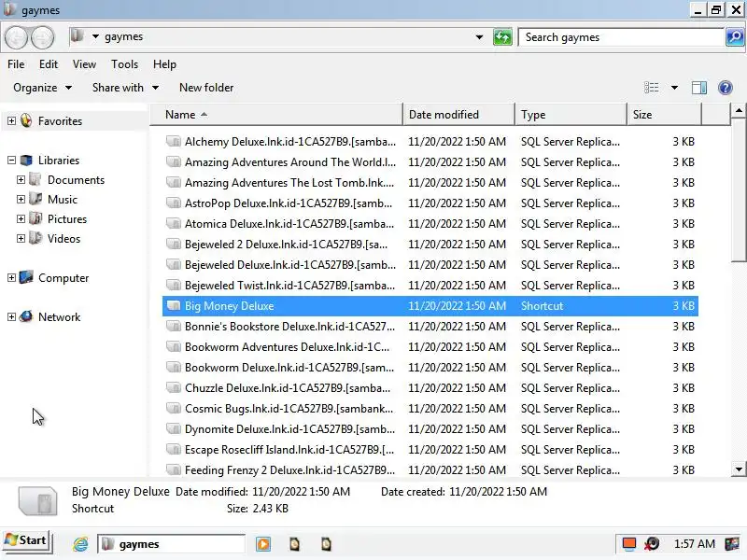The height and width of the screenshot is (560, 747).
Task: Go forward with the Forward arrow button
Action: coord(42,37)
